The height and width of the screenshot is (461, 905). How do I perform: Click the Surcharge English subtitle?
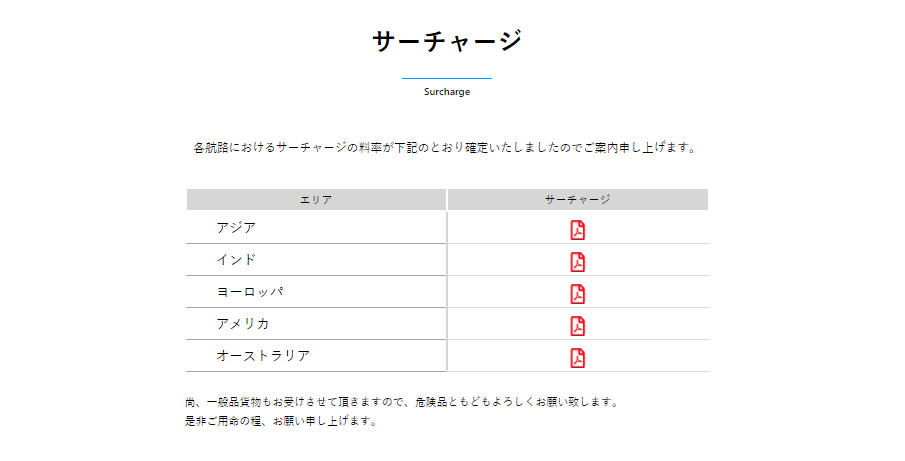coord(447,92)
